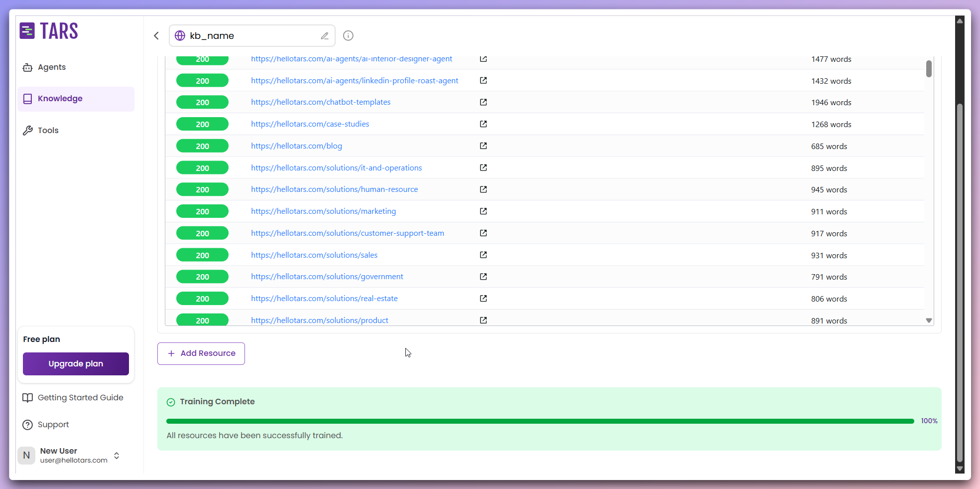Open the solutions/marketing link

tap(324, 211)
